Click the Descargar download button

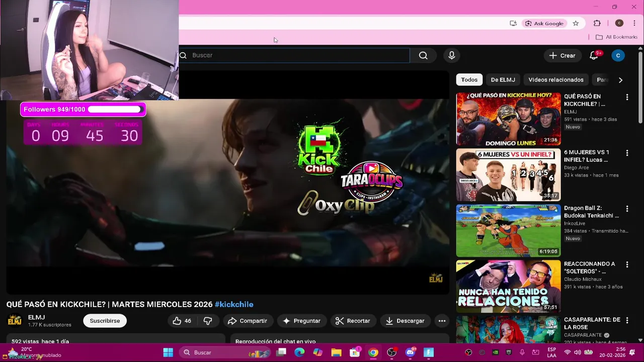(405, 321)
